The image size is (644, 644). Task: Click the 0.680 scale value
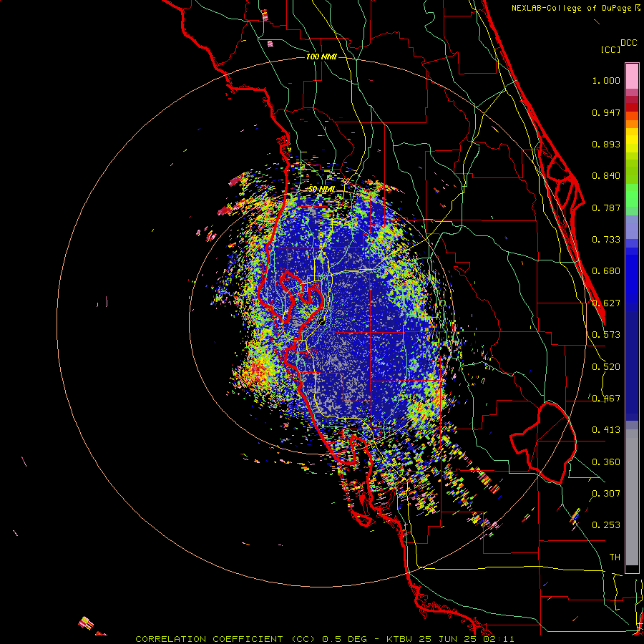click(606, 271)
